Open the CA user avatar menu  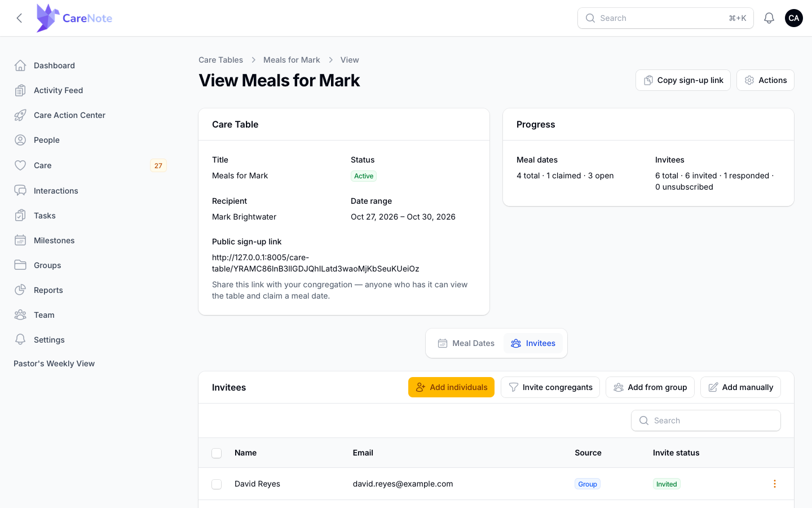(794, 18)
